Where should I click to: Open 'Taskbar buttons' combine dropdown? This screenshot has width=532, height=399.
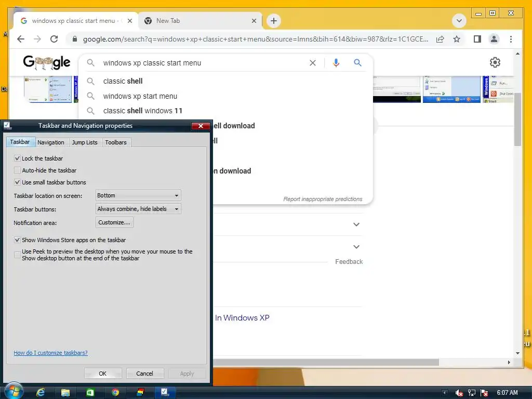coord(138,209)
